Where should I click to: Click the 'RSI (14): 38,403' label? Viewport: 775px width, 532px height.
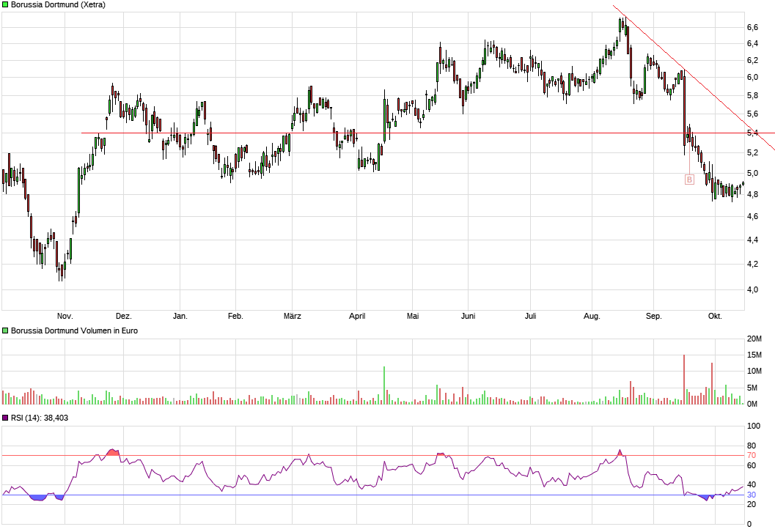pos(40,418)
